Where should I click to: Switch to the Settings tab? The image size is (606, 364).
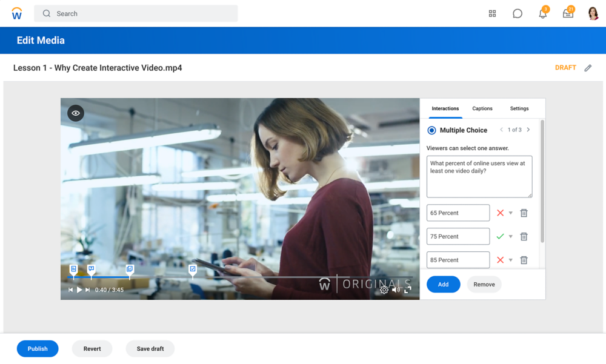[519, 108]
